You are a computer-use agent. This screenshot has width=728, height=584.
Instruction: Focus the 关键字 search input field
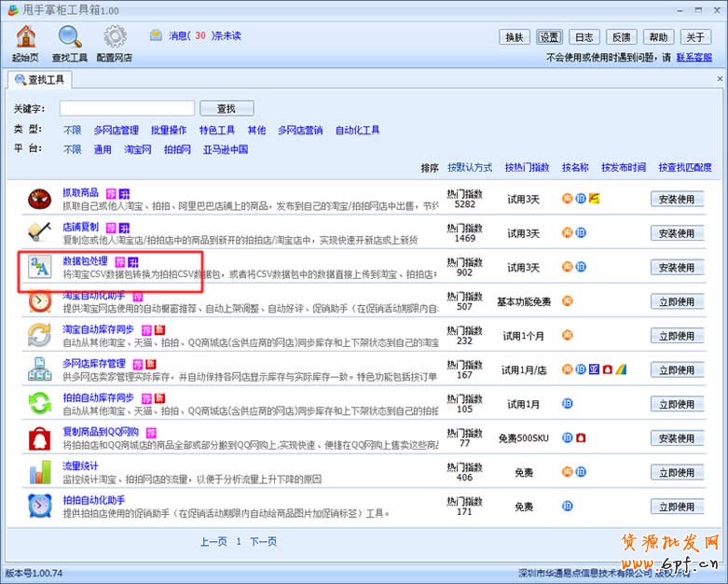(x=127, y=108)
